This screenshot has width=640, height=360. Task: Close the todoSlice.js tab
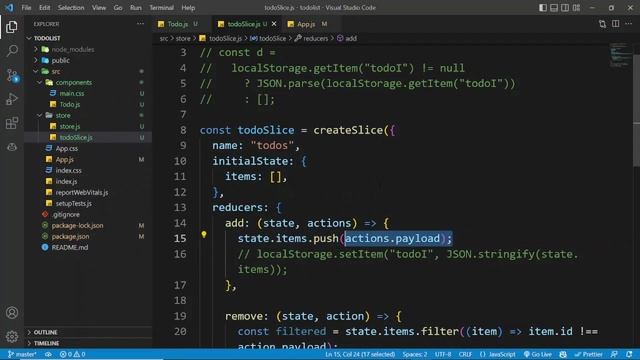[274, 24]
